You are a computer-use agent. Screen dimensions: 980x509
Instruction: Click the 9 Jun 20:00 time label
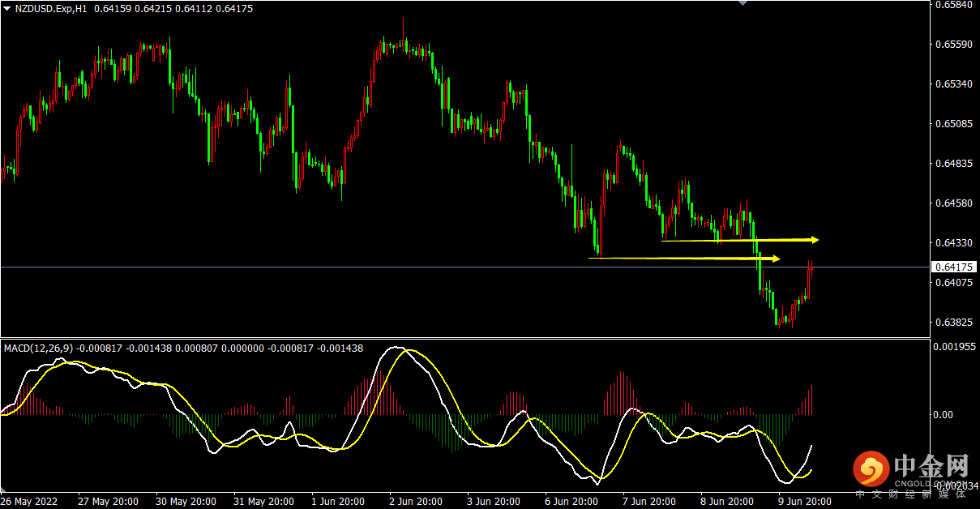805,502
